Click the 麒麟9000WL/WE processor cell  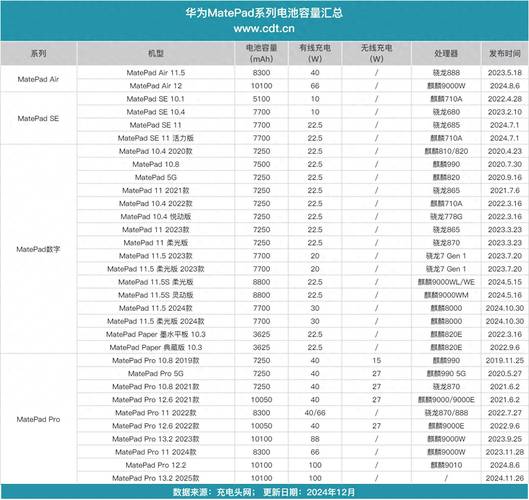[x=446, y=282]
